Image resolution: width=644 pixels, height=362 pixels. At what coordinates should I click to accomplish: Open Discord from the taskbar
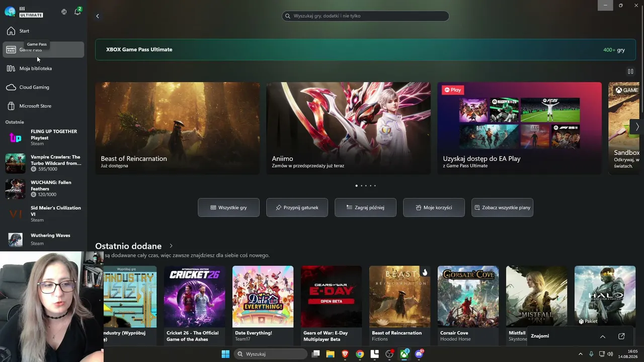click(419, 354)
